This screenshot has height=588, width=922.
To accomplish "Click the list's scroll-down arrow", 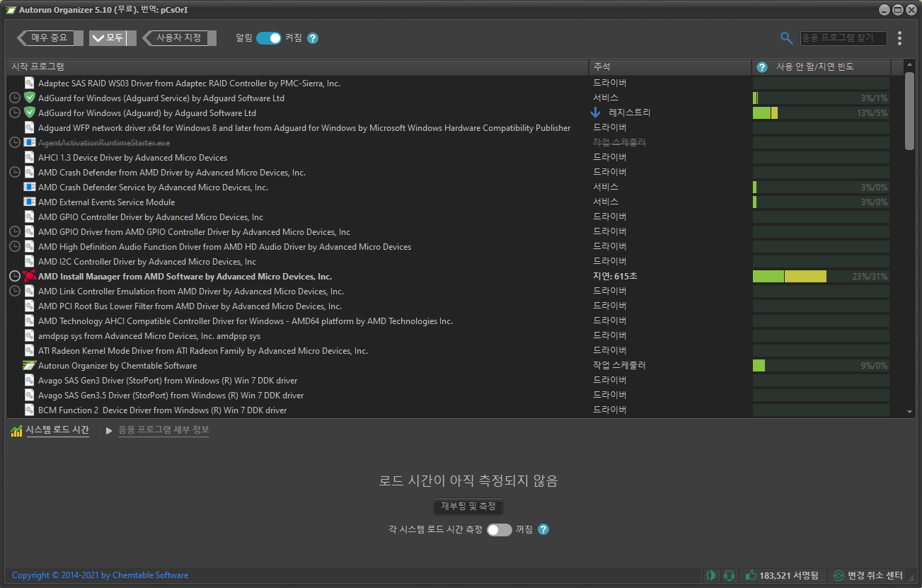I will pyautogui.click(x=910, y=411).
